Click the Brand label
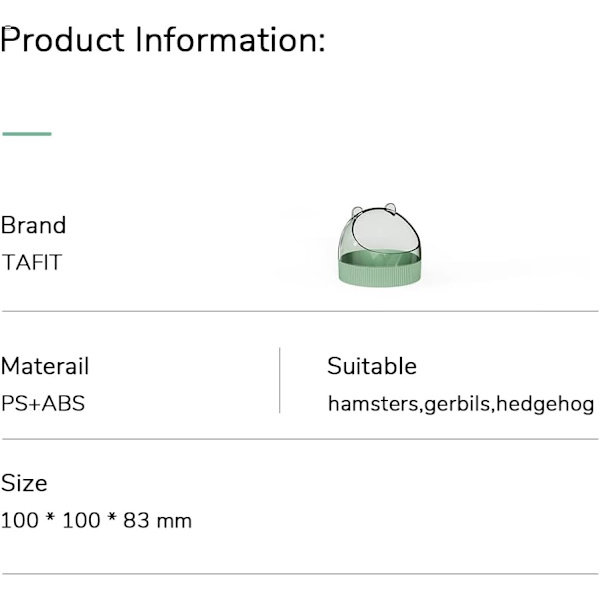 point(33,225)
